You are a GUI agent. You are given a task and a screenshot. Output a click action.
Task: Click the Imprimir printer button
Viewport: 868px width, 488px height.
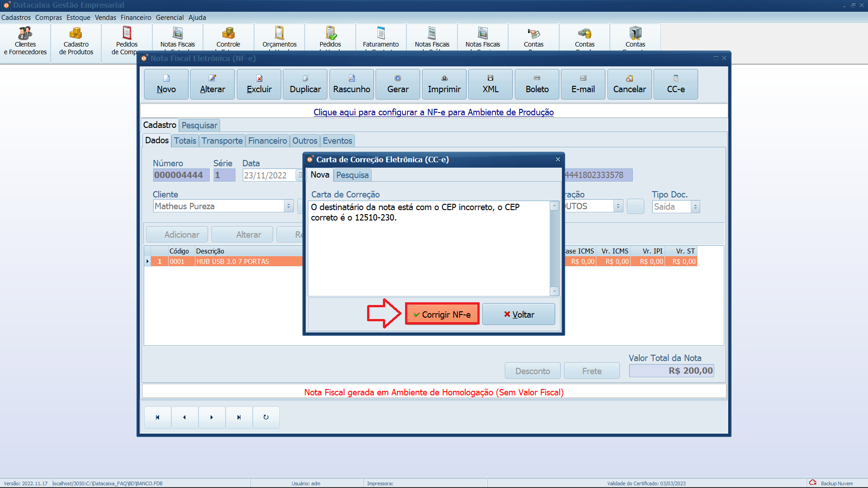444,84
